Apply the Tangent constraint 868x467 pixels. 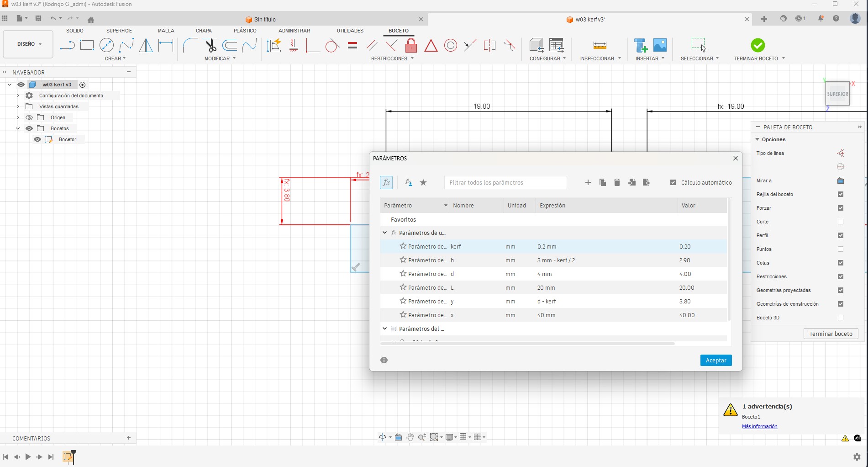point(332,45)
